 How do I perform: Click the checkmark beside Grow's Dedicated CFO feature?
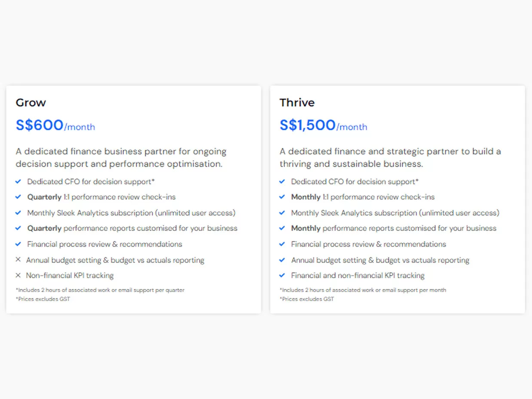(x=18, y=181)
